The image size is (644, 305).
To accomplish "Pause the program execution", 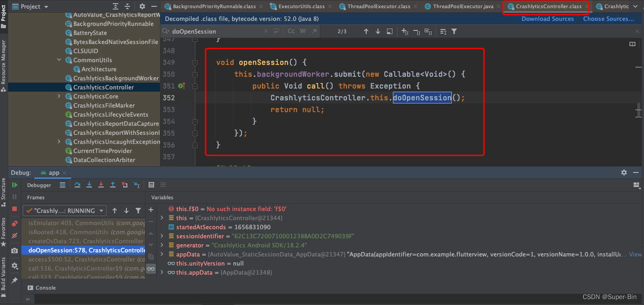I will click(15, 197).
